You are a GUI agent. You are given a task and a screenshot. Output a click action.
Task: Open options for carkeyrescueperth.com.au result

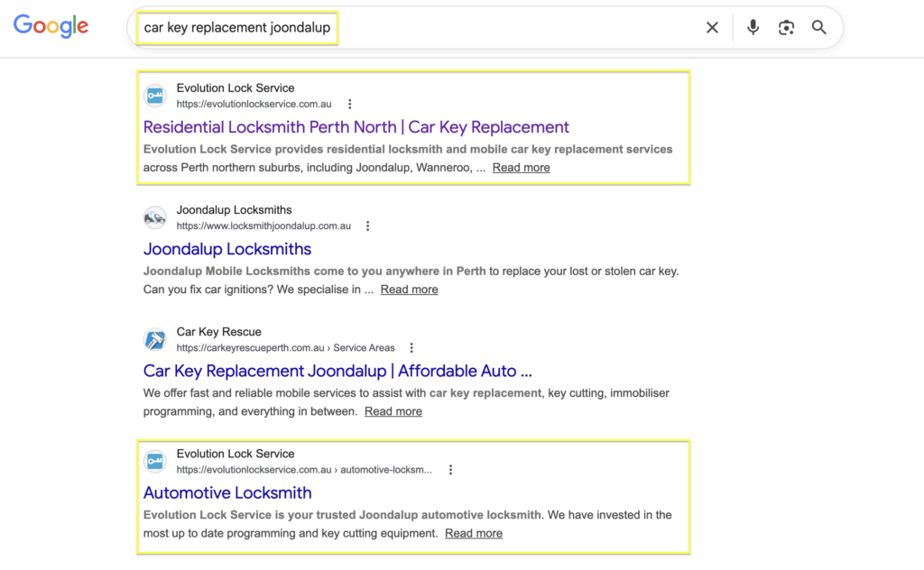(x=411, y=348)
